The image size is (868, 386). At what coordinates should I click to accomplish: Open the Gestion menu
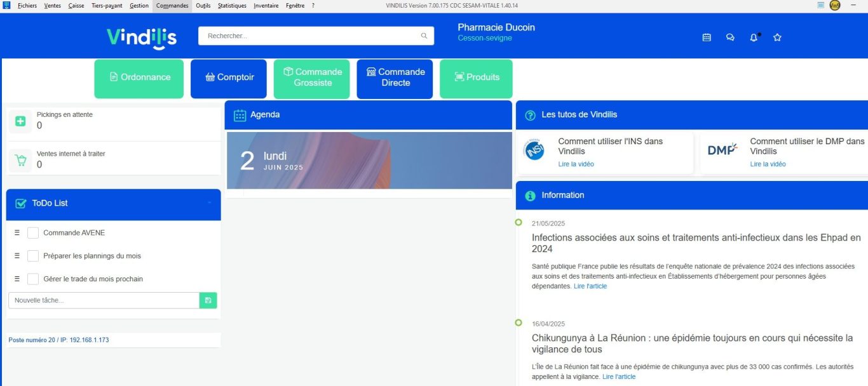click(139, 5)
